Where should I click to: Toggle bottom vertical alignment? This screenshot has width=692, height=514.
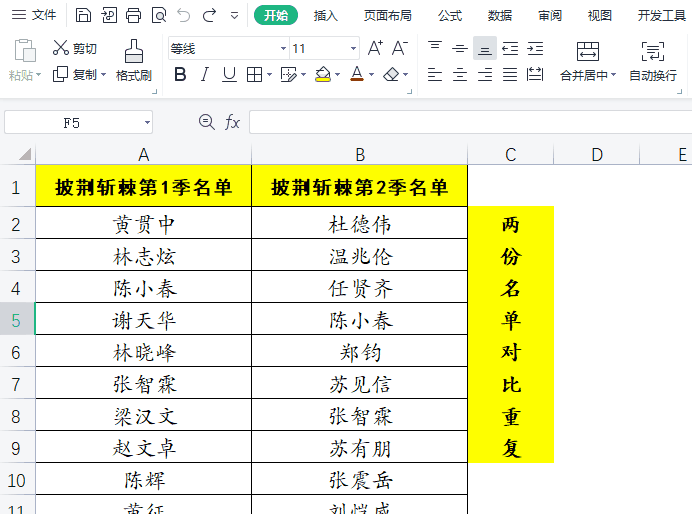[x=485, y=48]
